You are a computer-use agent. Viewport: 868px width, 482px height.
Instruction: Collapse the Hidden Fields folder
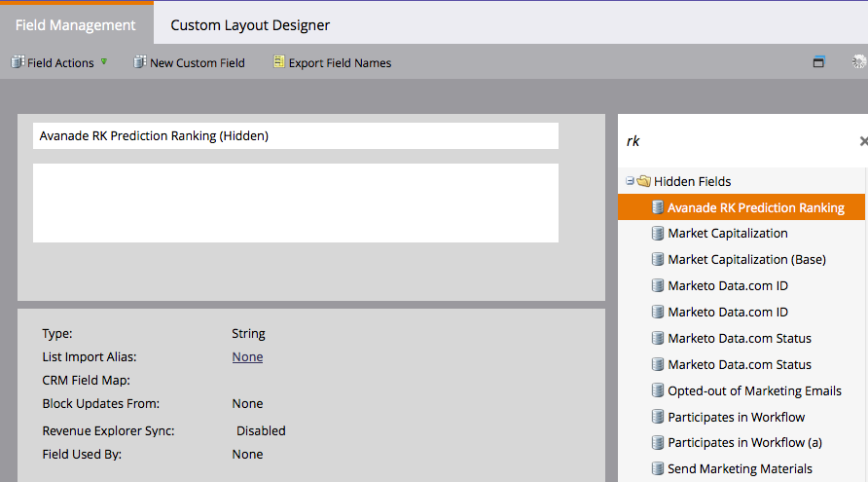point(630,181)
